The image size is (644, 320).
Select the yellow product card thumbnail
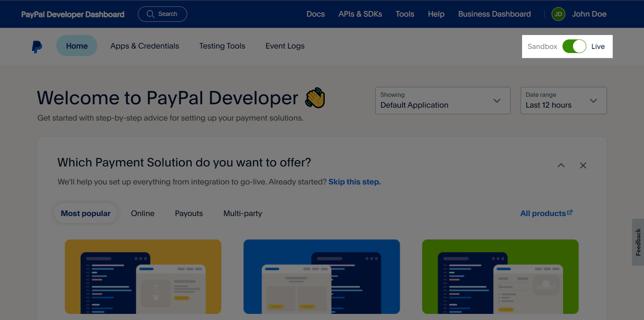(x=143, y=277)
